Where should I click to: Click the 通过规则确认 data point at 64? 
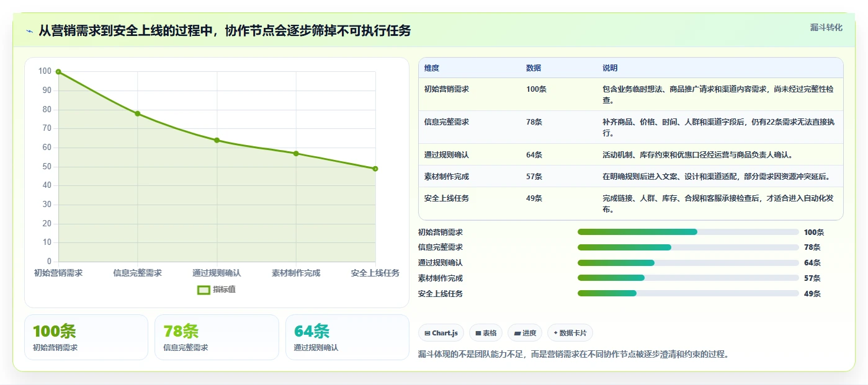[217, 140]
